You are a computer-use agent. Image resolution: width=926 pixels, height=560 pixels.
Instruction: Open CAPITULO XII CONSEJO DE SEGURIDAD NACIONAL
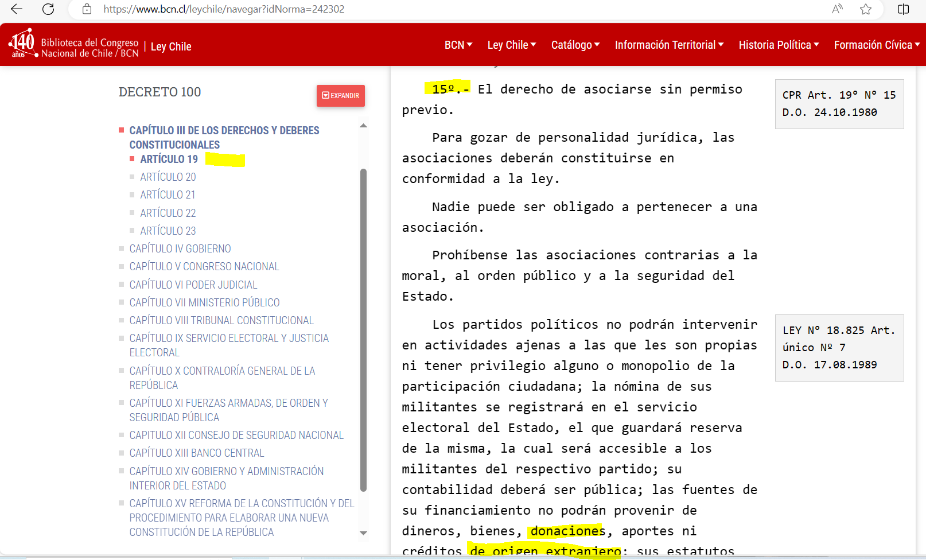(x=236, y=435)
